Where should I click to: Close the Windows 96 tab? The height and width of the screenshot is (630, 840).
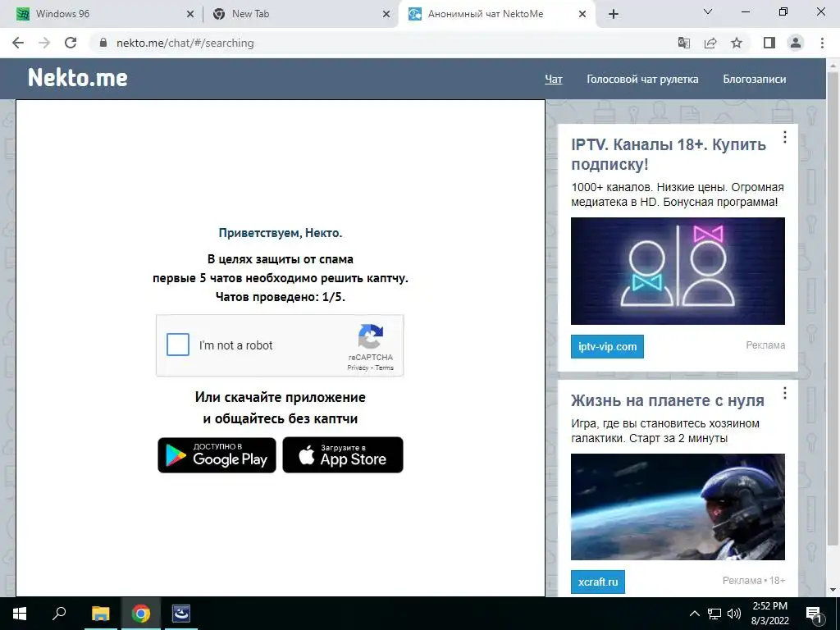pyautogui.click(x=190, y=15)
